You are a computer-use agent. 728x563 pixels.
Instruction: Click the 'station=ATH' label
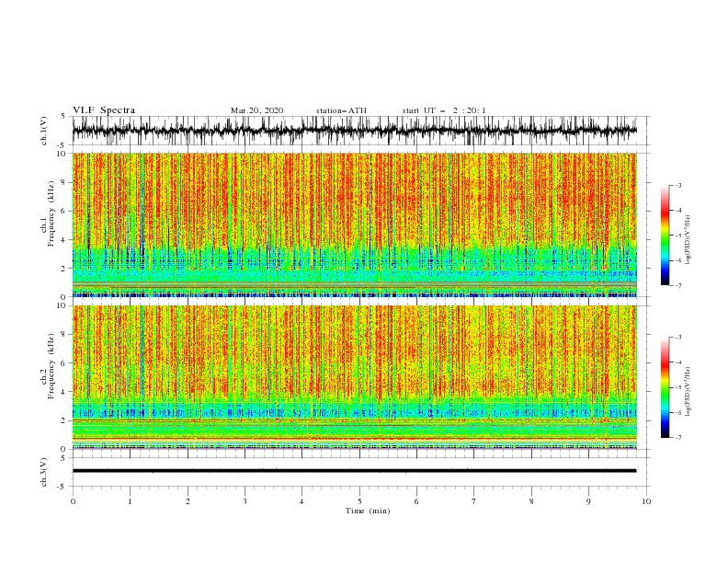(341, 110)
